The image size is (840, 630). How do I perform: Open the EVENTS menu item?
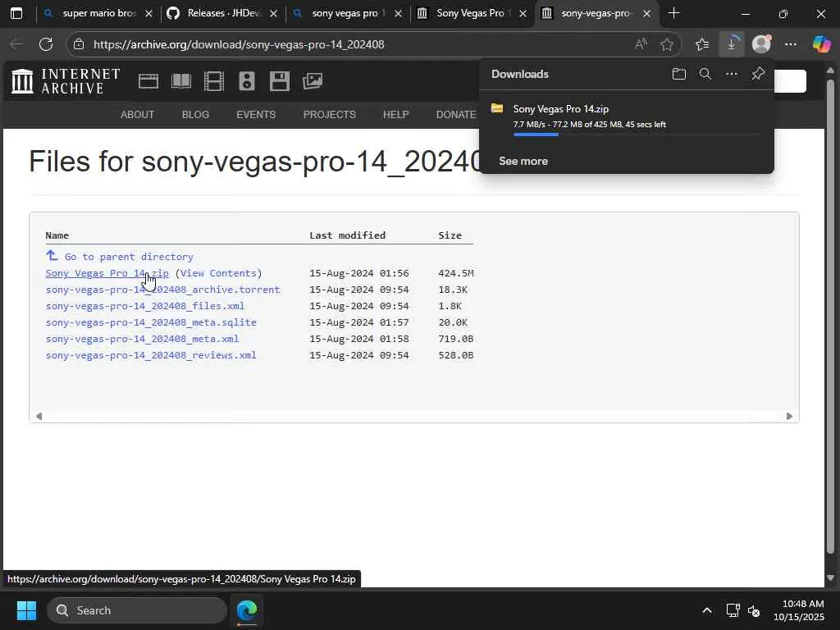click(256, 115)
